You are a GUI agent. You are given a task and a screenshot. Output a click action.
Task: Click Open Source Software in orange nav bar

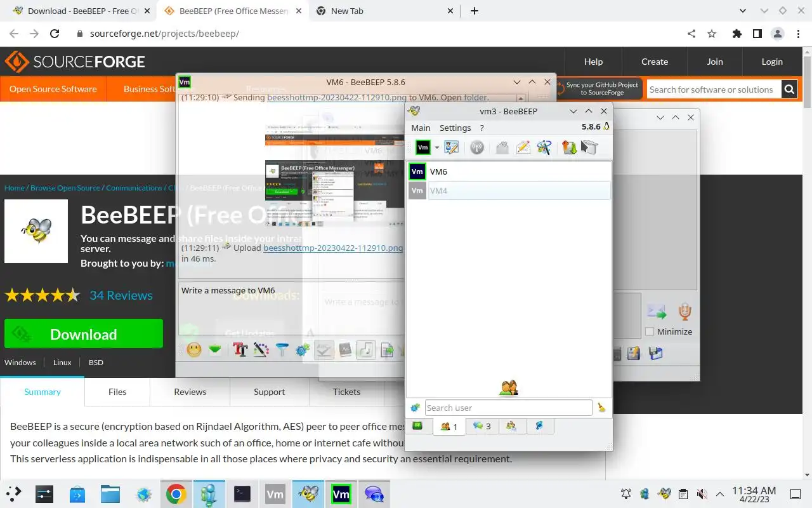pos(53,89)
